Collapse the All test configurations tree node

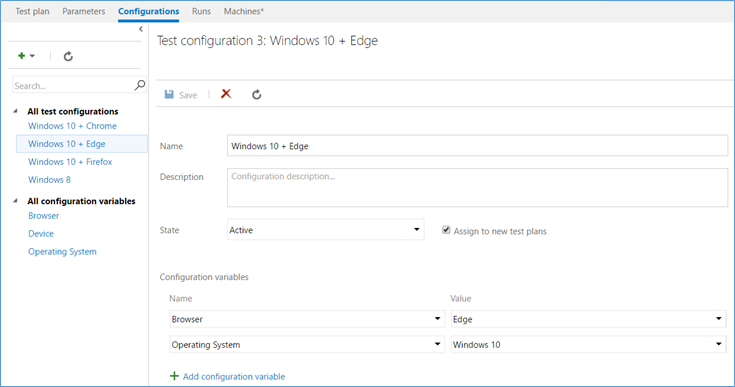tap(15, 111)
